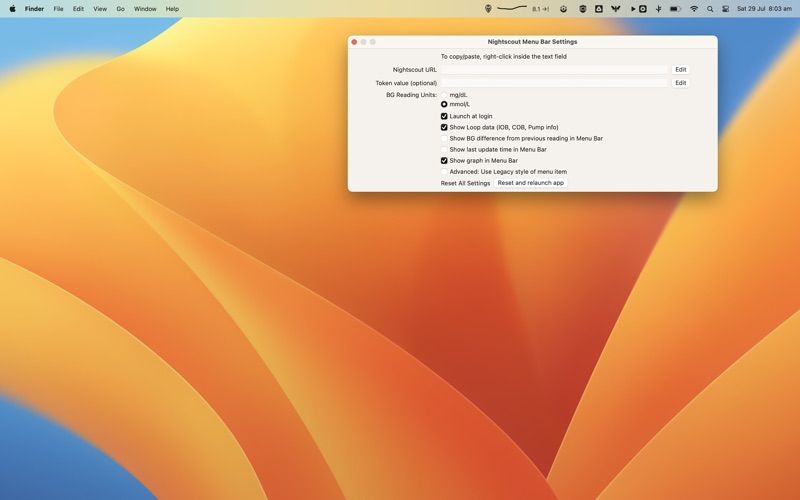Viewport: 800px width, 500px height.
Task: Click the Nightscout glucose graph in menu bar
Action: 512,8
